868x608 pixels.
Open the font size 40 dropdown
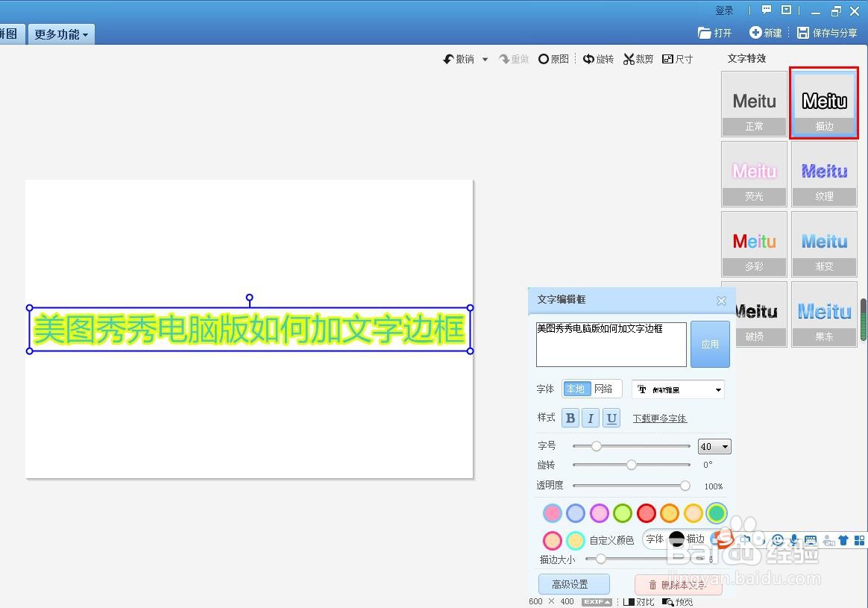pyautogui.click(x=714, y=446)
